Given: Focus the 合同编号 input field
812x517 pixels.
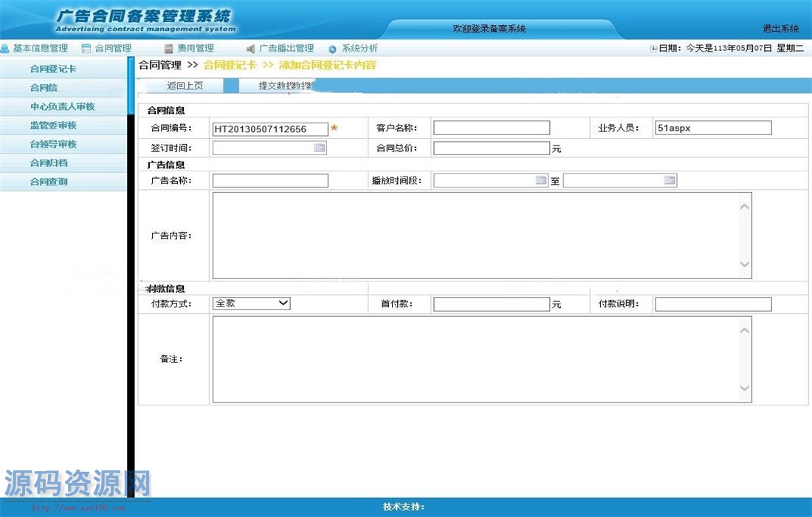Looking at the screenshot, I should 270,129.
